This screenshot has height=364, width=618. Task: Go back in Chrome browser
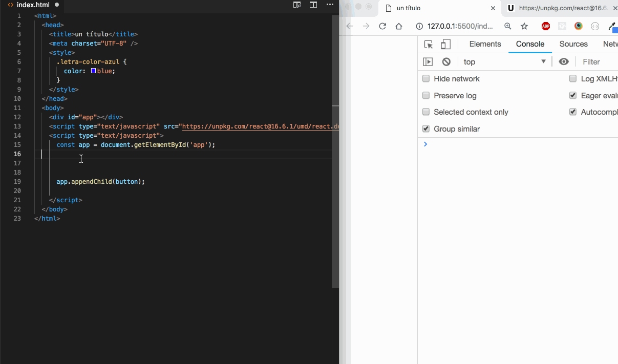(350, 26)
